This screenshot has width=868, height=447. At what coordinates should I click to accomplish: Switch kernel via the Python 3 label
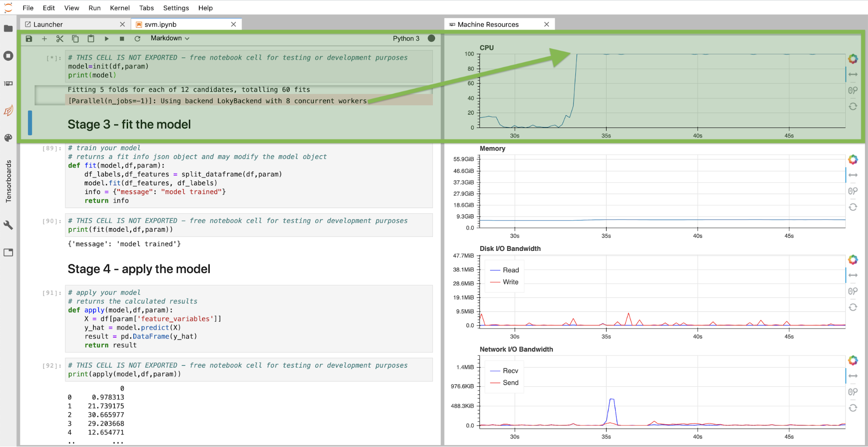click(406, 38)
